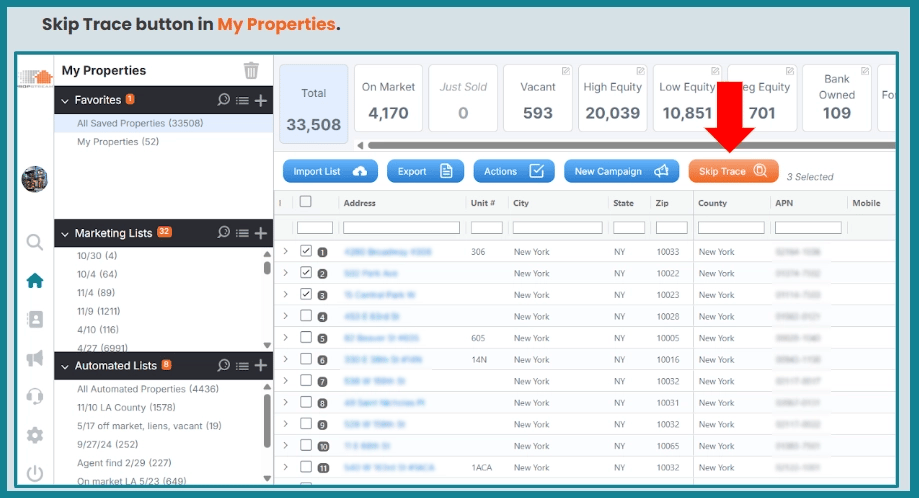Open the megaphone marketing icon in sidebar
Viewport: 919px width, 498px height.
point(35,358)
